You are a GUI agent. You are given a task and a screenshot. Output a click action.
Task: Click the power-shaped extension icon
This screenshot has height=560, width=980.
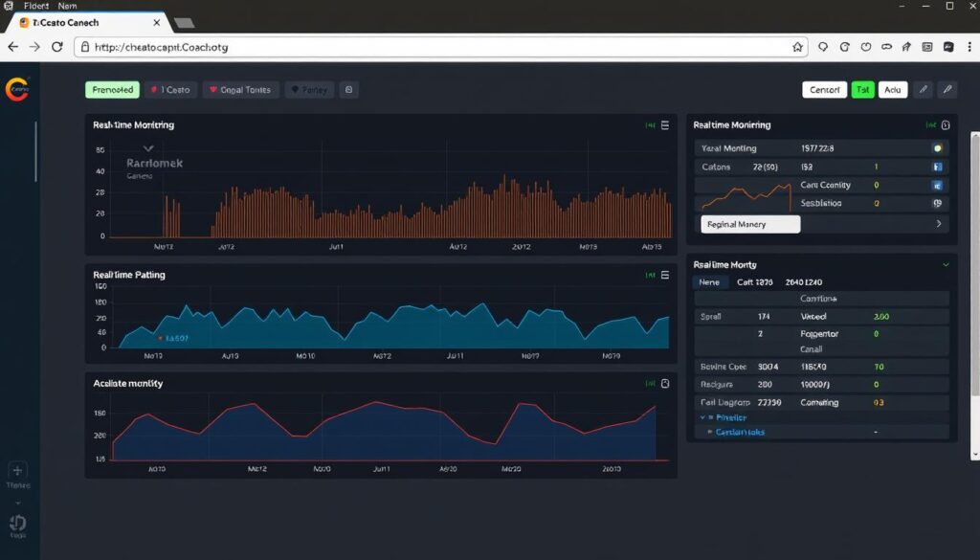tap(865, 47)
